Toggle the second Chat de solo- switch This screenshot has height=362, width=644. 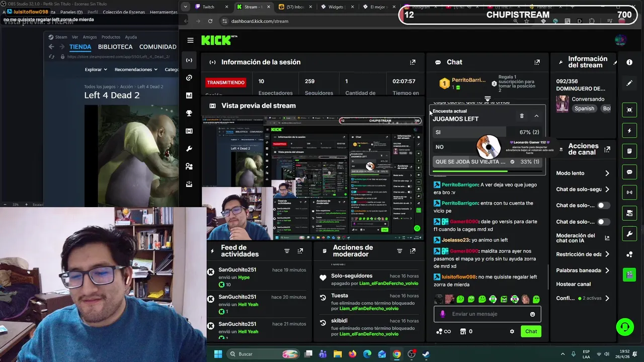coord(603,222)
